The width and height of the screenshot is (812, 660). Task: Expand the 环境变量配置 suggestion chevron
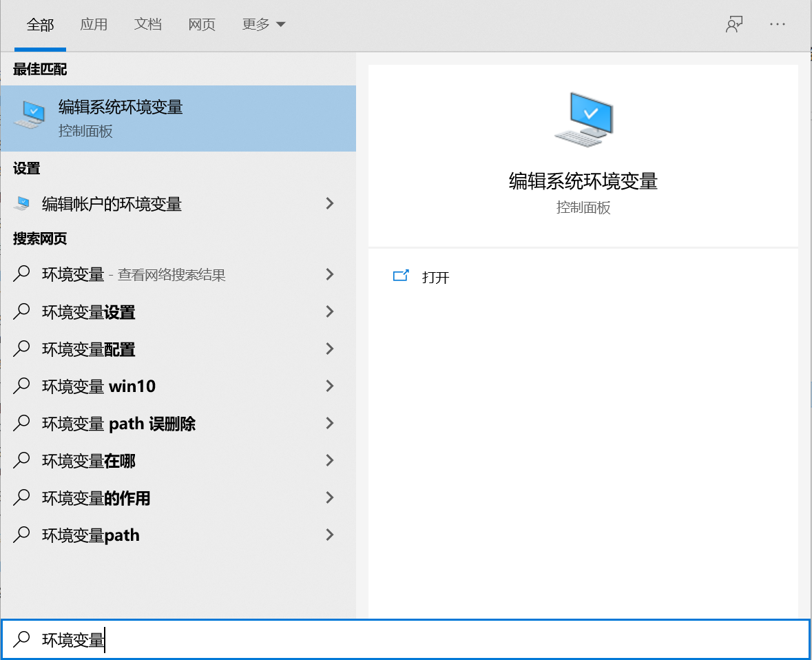(x=330, y=349)
